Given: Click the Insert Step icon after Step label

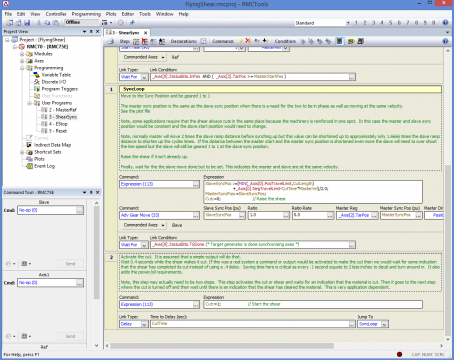Looking at the screenshot, I should click(136, 41).
